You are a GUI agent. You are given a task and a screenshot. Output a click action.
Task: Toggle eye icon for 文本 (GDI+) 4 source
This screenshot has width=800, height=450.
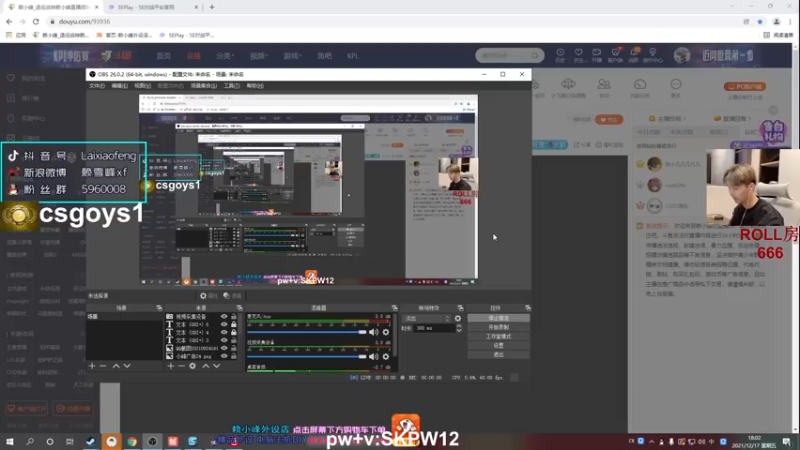point(224,332)
